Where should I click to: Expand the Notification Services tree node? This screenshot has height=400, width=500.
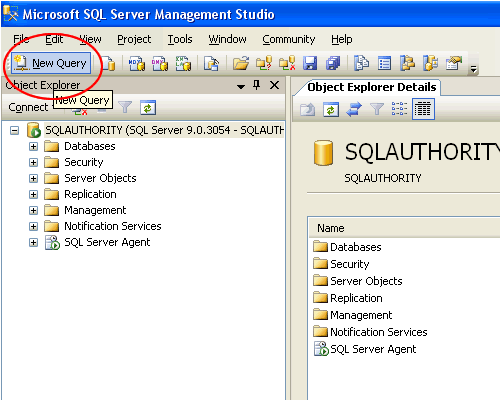pos(33,226)
